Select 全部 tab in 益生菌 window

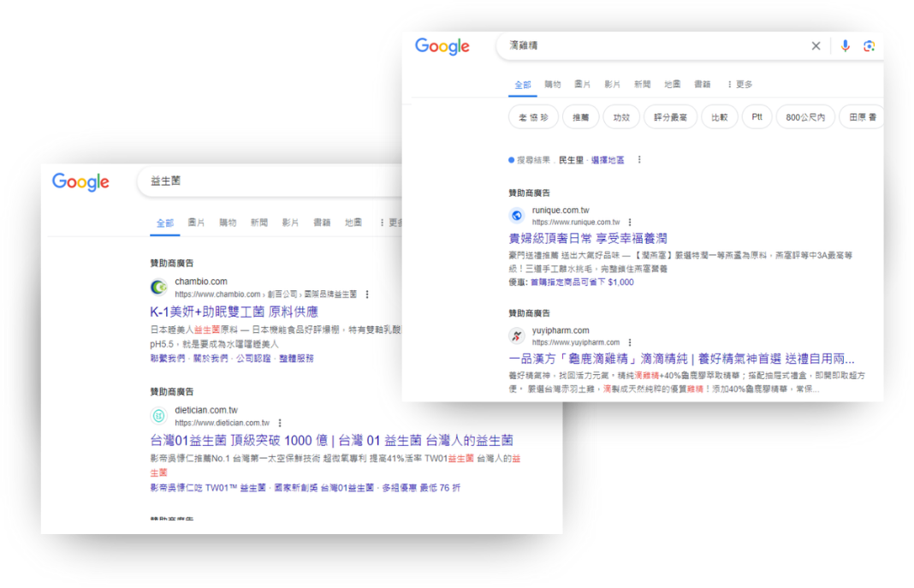click(165, 223)
